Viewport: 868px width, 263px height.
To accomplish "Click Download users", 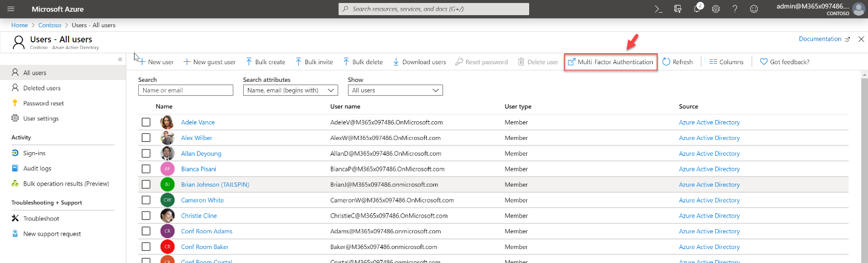I will click(419, 62).
